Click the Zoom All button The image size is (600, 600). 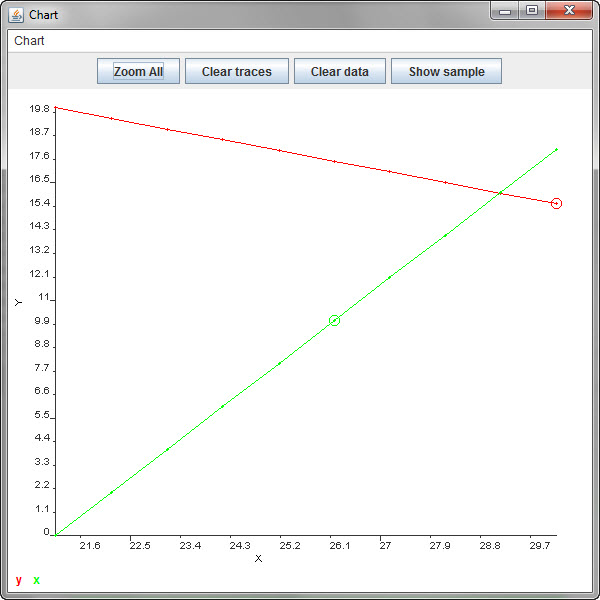(x=138, y=71)
